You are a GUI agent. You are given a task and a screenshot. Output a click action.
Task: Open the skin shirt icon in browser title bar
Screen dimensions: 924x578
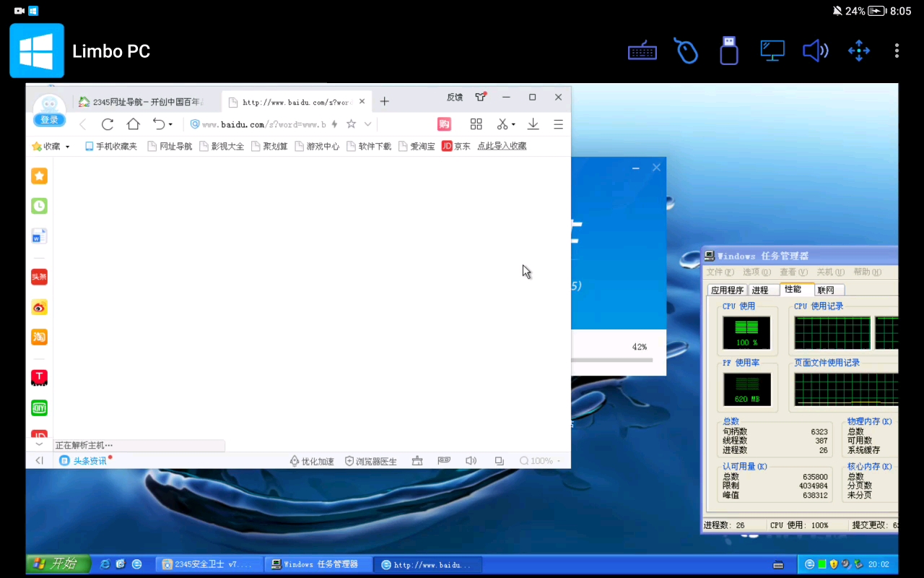[480, 97]
